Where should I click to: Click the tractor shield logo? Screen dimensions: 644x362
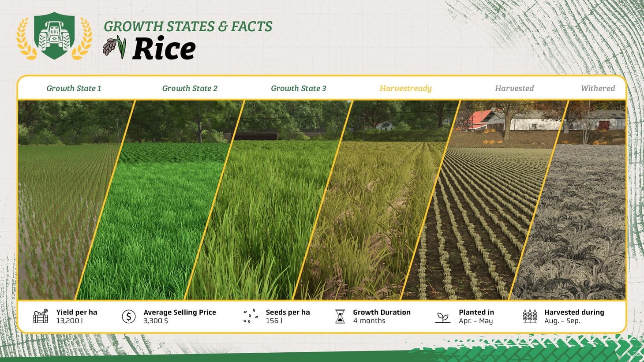click(54, 35)
